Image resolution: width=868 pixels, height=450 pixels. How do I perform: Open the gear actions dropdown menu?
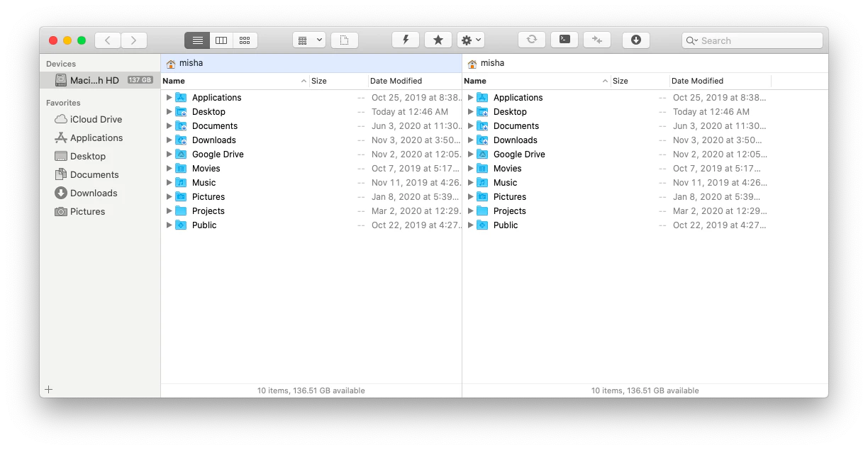(470, 40)
